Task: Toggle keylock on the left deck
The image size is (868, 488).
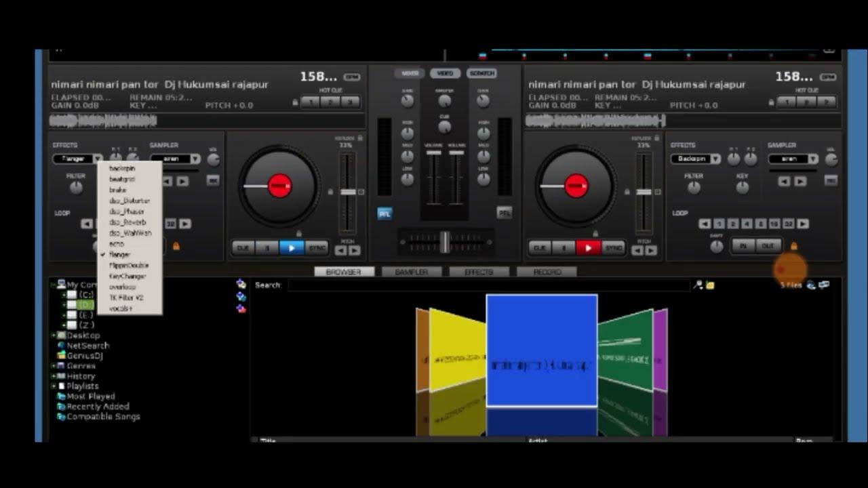Action: tap(359, 138)
